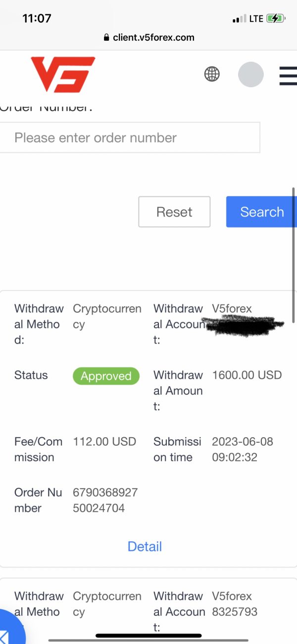Tap the gray profile avatar circle
Image resolution: width=297 pixels, height=644 pixels.
[x=251, y=74]
